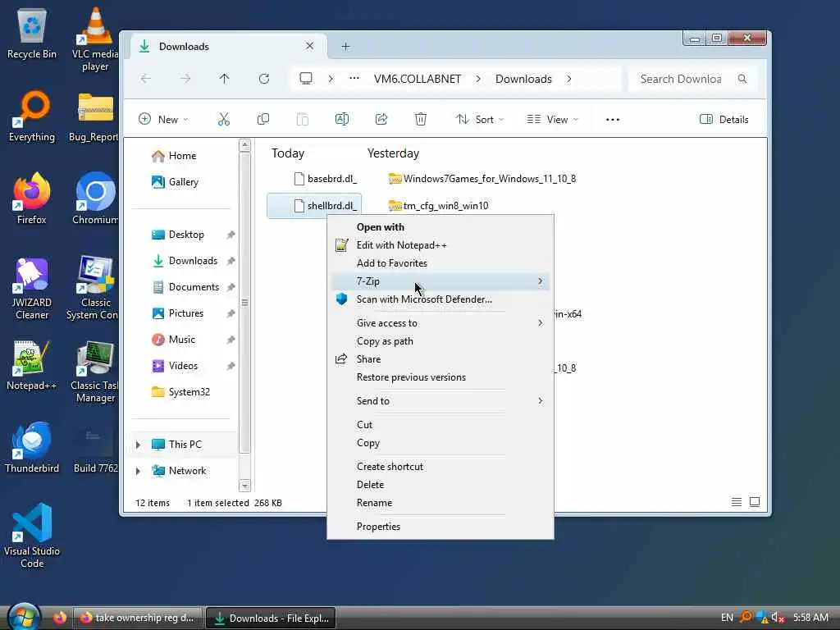Screen dimensions: 840x630
Task: Open Gallery in navigation pane
Action: [176, 182]
